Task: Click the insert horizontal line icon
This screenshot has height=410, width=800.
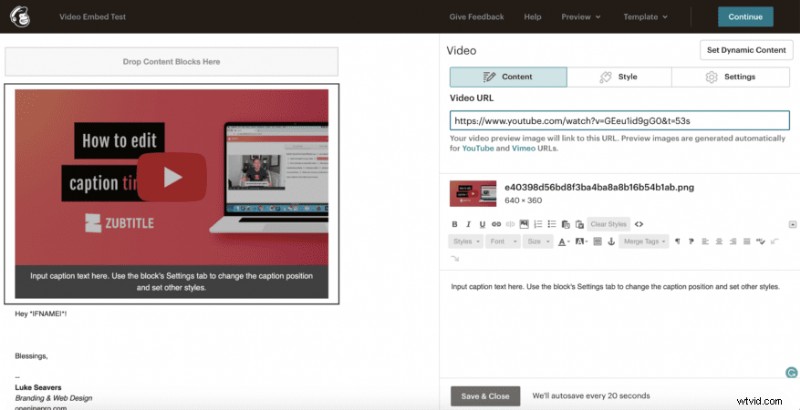Action: coord(597,241)
